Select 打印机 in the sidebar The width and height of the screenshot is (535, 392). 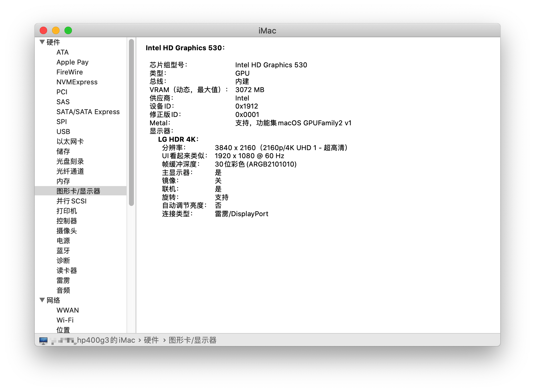click(67, 211)
